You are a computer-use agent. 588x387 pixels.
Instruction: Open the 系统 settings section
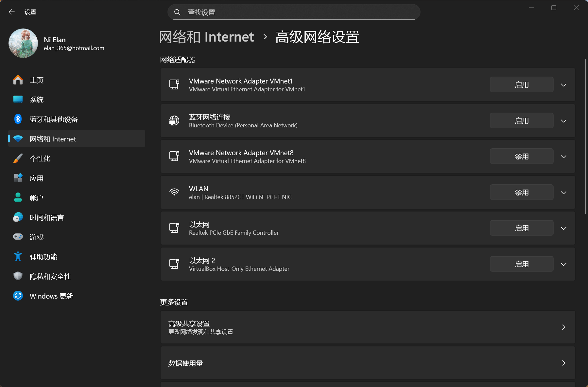pyautogui.click(x=37, y=100)
